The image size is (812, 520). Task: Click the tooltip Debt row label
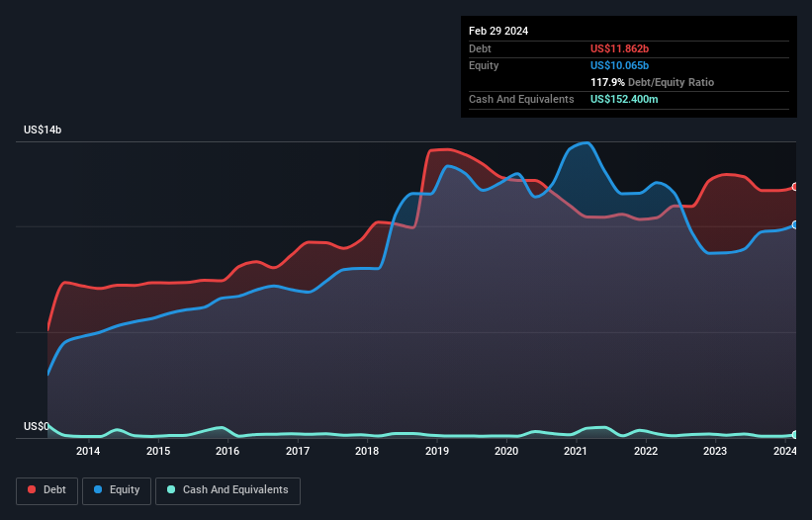coord(480,48)
